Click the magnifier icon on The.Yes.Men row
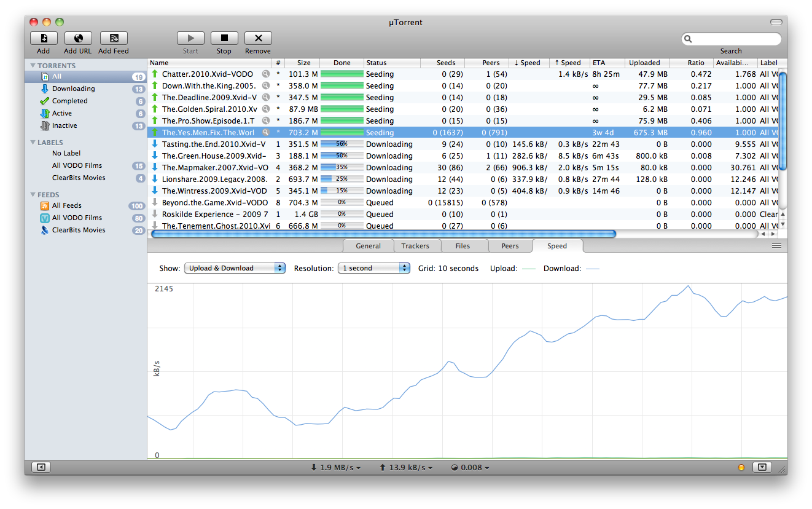 coord(266,133)
